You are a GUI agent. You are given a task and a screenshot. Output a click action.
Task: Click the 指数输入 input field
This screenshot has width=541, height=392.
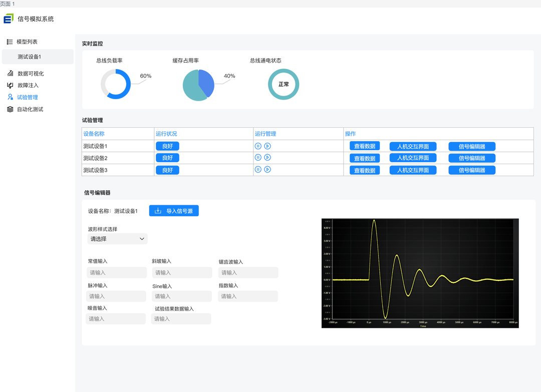[248, 296]
